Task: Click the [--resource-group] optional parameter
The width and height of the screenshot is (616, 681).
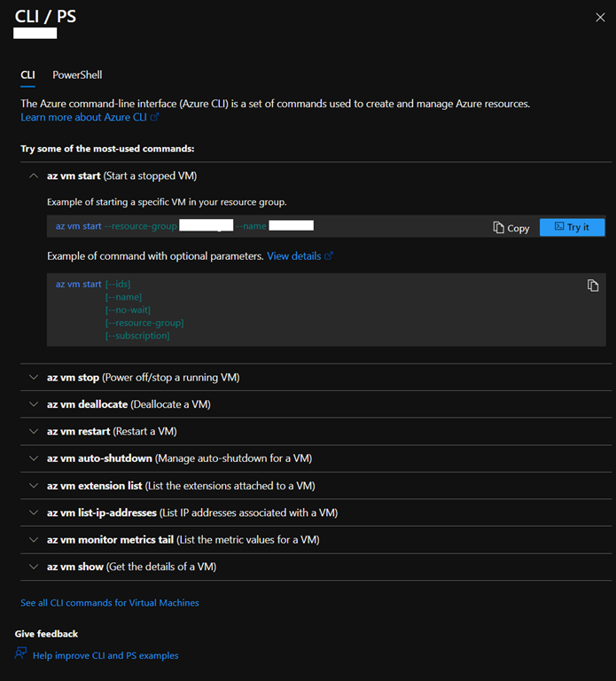Action: click(144, 323)
